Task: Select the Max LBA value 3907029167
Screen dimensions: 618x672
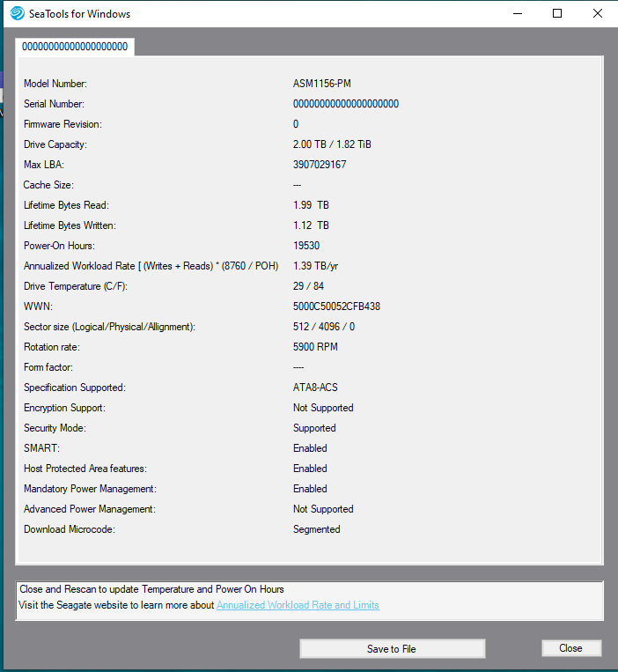Action: (x=320, y=165)
